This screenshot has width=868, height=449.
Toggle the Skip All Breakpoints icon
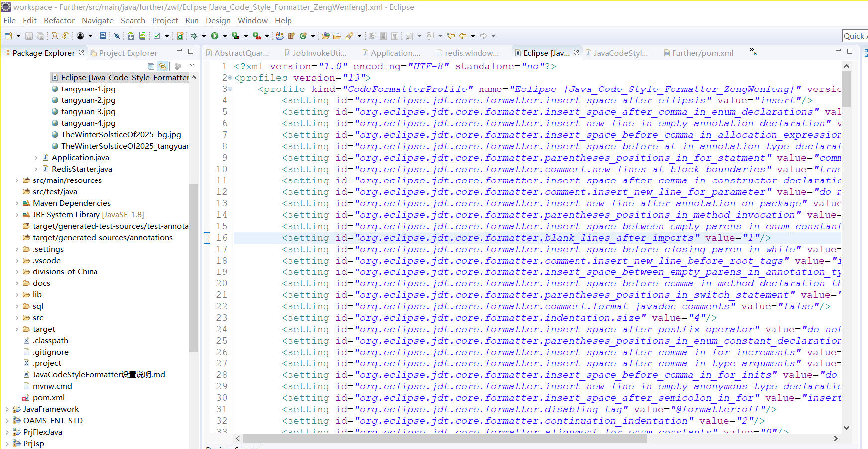pyautogui.click(x=117, y=36)
